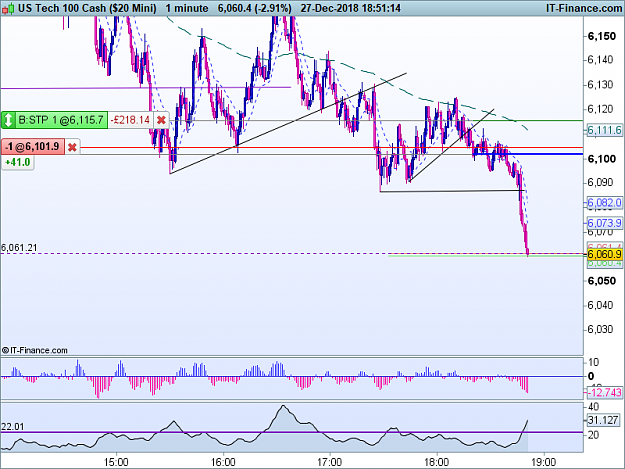Select the -1 @6,101.9 position label
This screenshot has width=625, height=469.
(x=33, y=147)
